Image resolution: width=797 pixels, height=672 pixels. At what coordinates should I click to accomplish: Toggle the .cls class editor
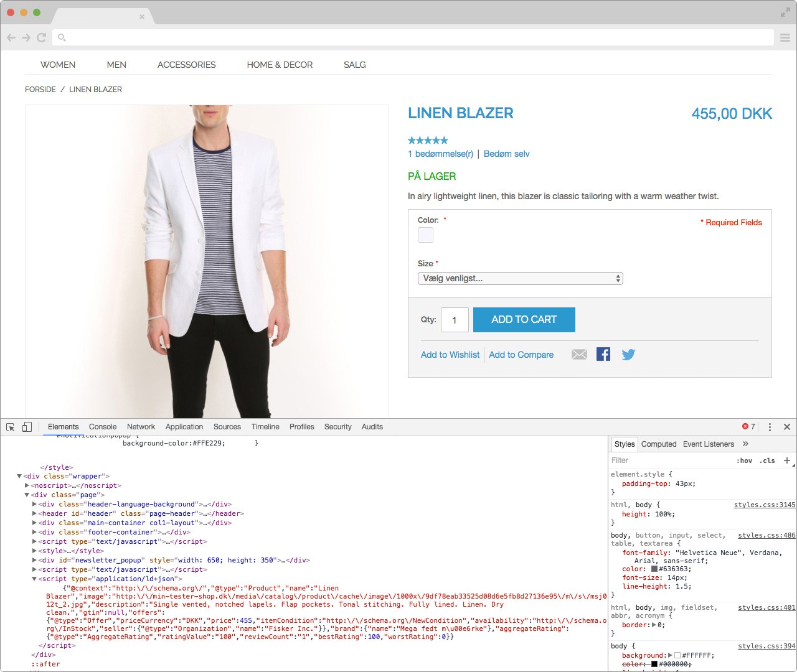[x=768, y=460]
